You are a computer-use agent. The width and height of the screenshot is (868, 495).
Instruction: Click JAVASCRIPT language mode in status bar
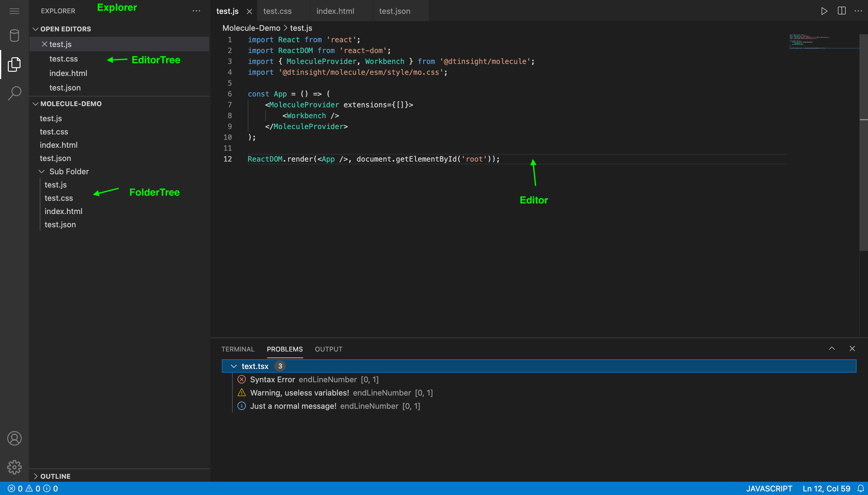[769, 489]
